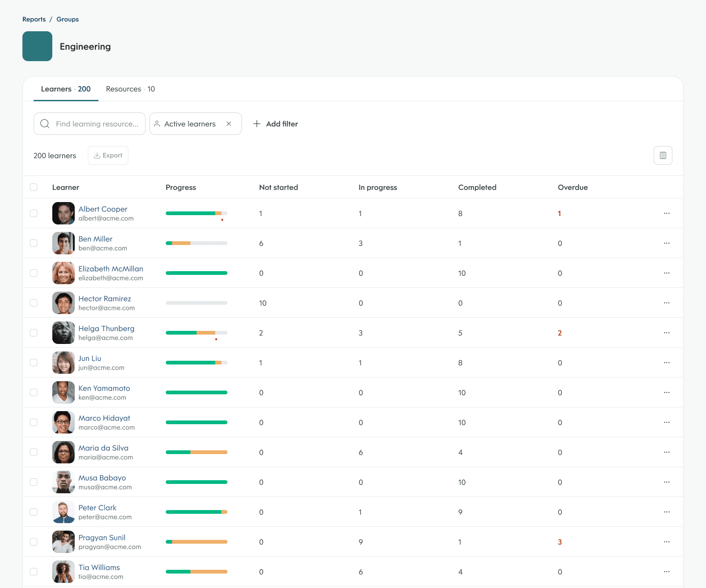Select Maria da Silva's row checkbox

click(34, 452)
